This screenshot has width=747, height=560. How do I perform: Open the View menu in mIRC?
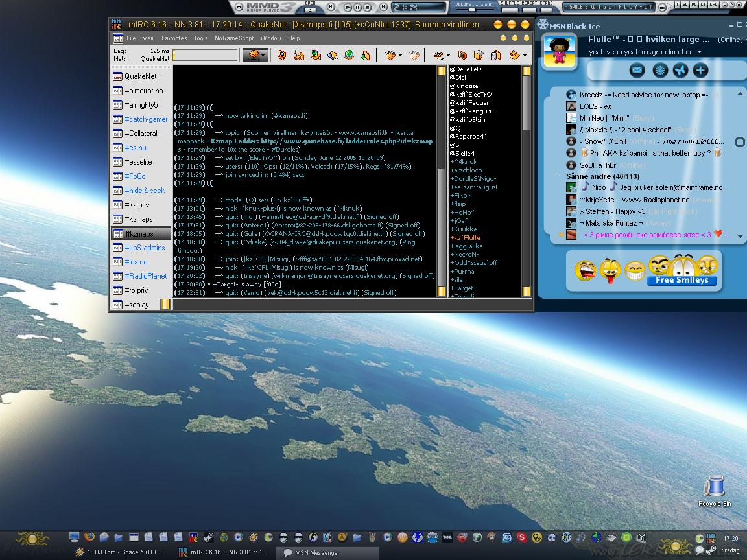148,38
